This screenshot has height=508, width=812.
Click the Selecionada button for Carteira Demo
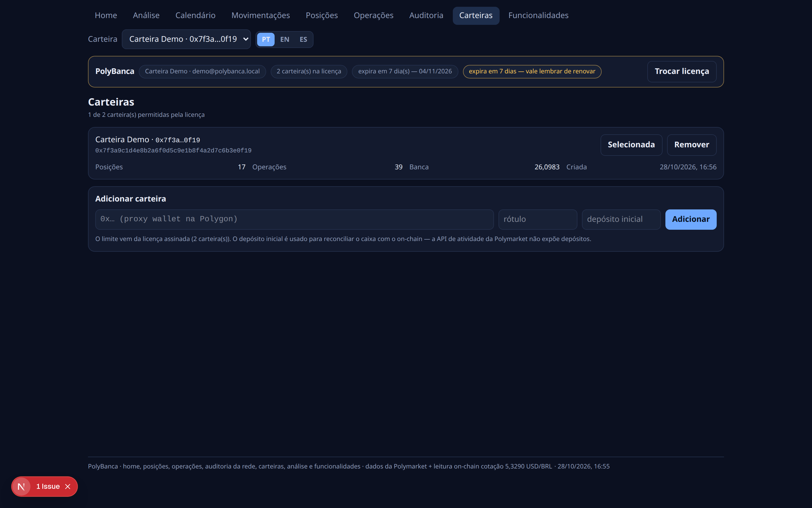tap(631, 145)
